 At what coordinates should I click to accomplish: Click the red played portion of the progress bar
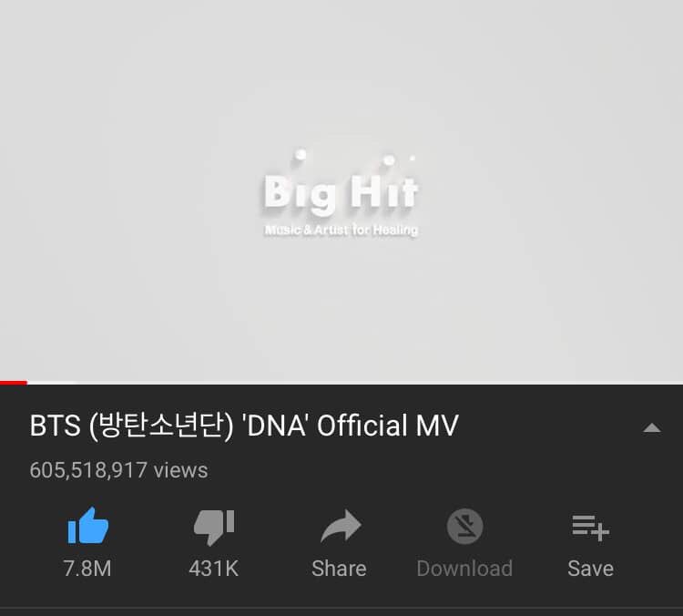coord(14,383)
